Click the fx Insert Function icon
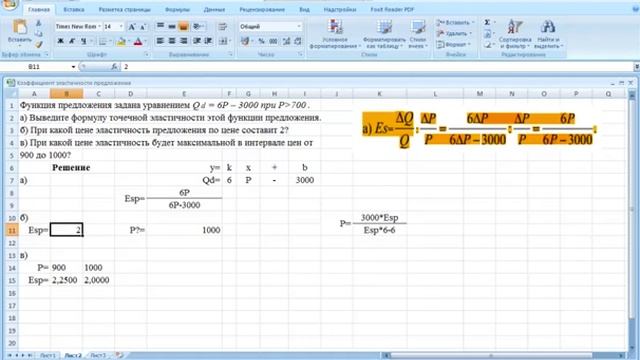 pyautogui.click(x=114, y=66)
